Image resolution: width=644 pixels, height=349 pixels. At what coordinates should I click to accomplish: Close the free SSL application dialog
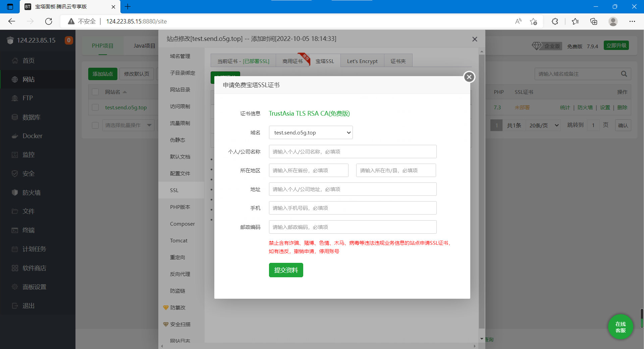click(469, 77)
